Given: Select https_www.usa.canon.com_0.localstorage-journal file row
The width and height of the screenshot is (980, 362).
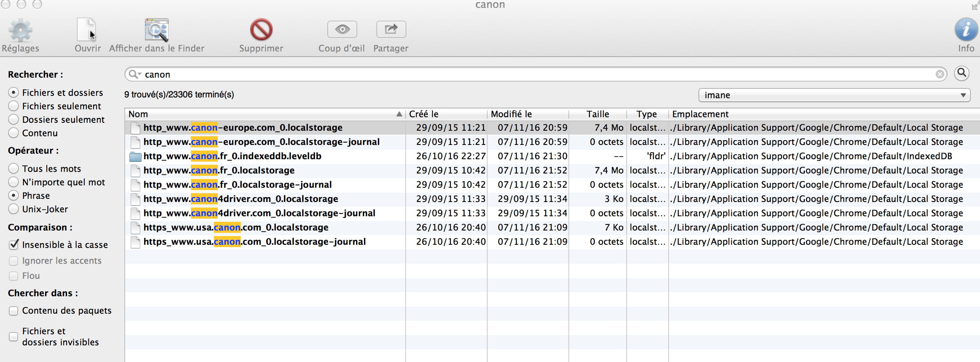Looking at the screenshot, I should click(254, 242).
